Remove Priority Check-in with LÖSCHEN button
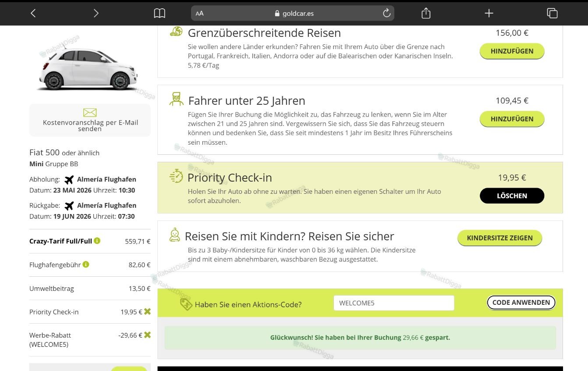The image size is (588, 371). pyautogui.click(x=512, y=196)
